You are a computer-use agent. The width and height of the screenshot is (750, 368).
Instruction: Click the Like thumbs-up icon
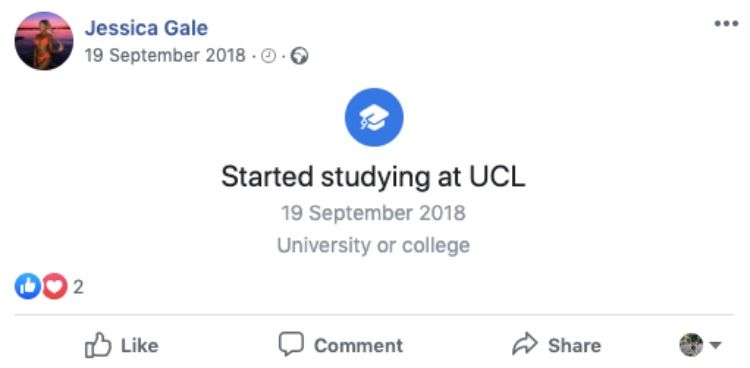click(x=98, y=345)
